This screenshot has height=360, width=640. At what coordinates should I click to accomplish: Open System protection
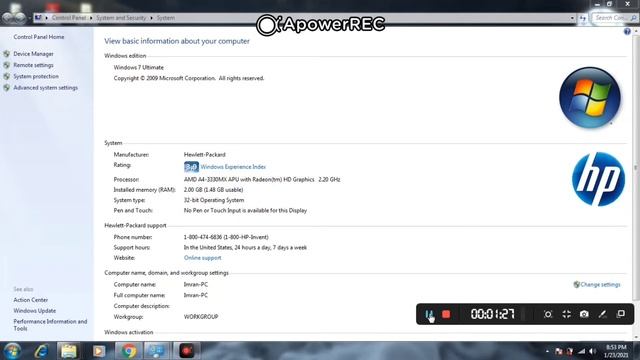(36, 76)
